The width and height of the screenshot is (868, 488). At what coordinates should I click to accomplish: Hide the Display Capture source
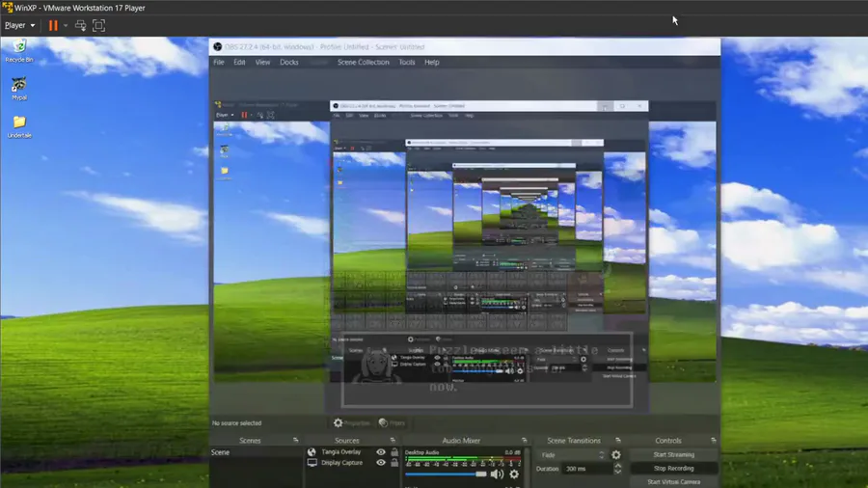pos(381,463)
